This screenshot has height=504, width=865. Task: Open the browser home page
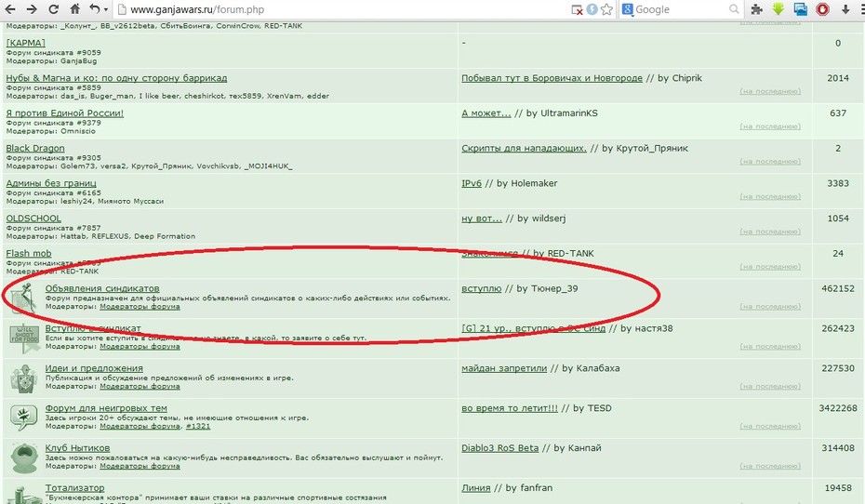coord(75,8)
